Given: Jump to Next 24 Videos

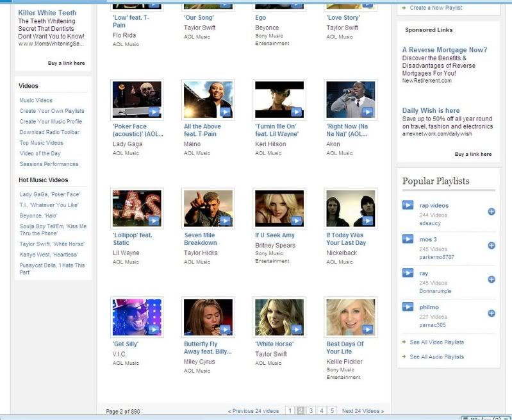Looking at the screenshot, I should coord(363,411).
